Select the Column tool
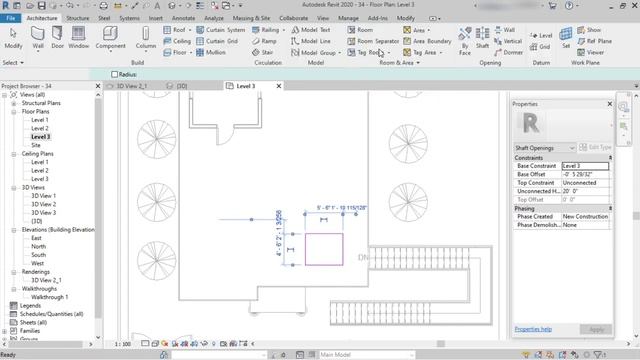The width and height of the screenshot is (640, 360). (x=146, y=38)
